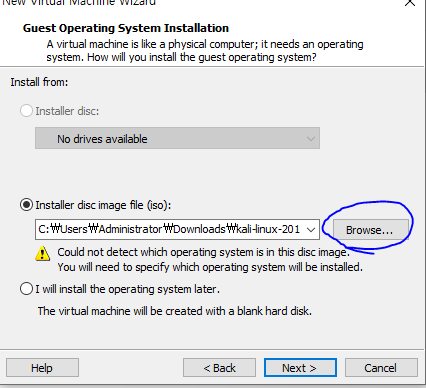Proceed with the Next button
The width and height of the screenshot is (426, 388).
[300, 368]
